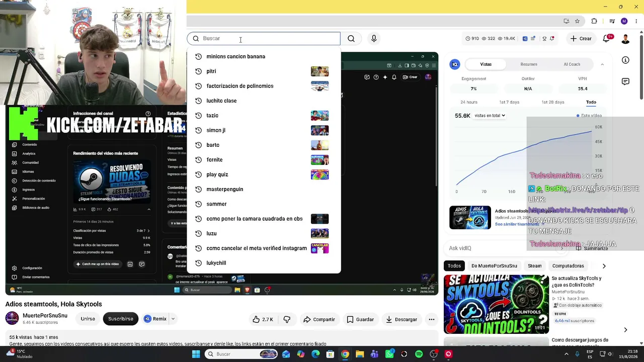Click the vidIQ alert bell toolbar icon
The height and width of the screenshot is (362, 644).
coord(552,39)
